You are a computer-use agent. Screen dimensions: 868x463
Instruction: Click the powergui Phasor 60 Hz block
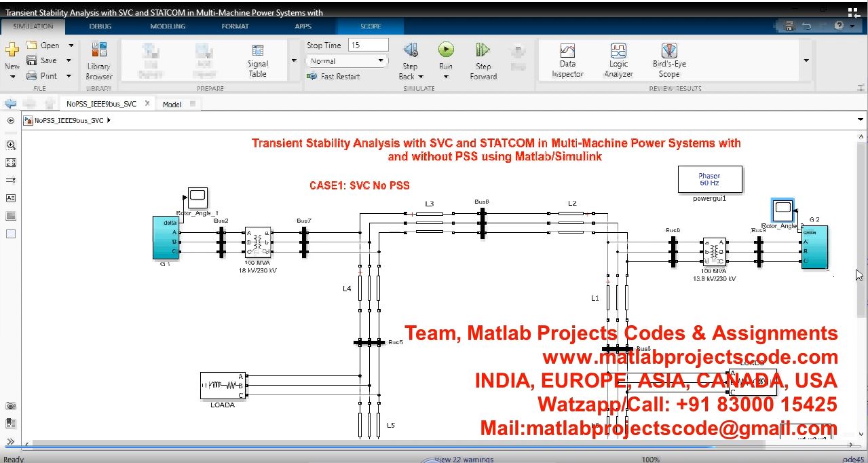click(x=709, y=180)
